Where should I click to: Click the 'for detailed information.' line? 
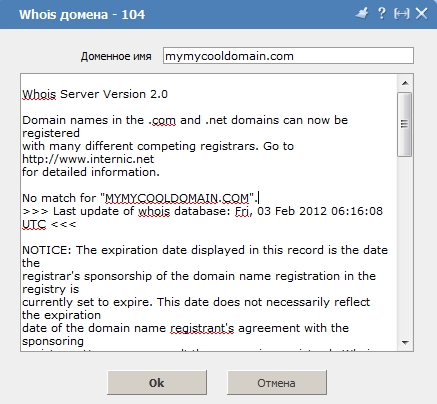pyautogui.click(x=91, y=172)
